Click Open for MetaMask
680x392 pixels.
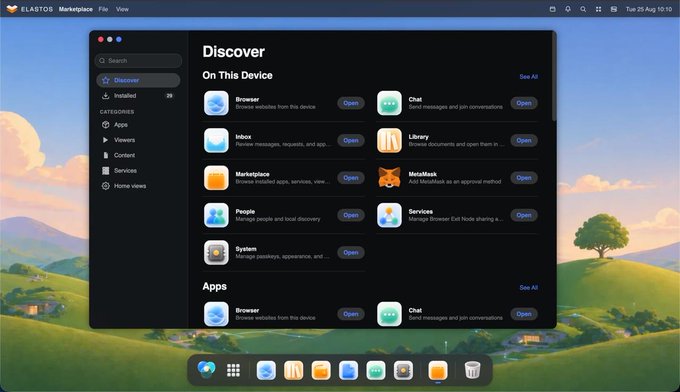click(524, 178)
